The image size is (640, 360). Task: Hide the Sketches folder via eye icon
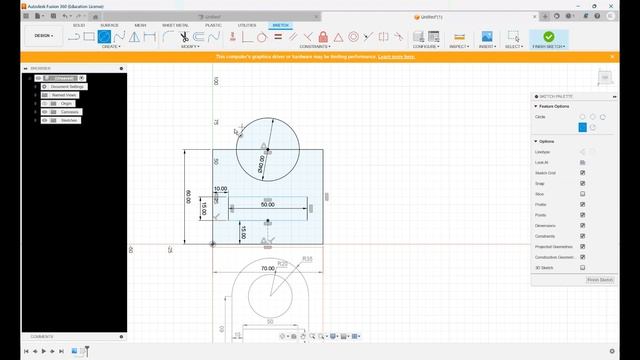(45, 120)
